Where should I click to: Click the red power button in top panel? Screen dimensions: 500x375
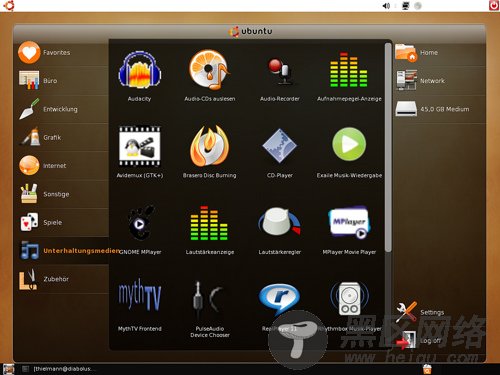494,5
